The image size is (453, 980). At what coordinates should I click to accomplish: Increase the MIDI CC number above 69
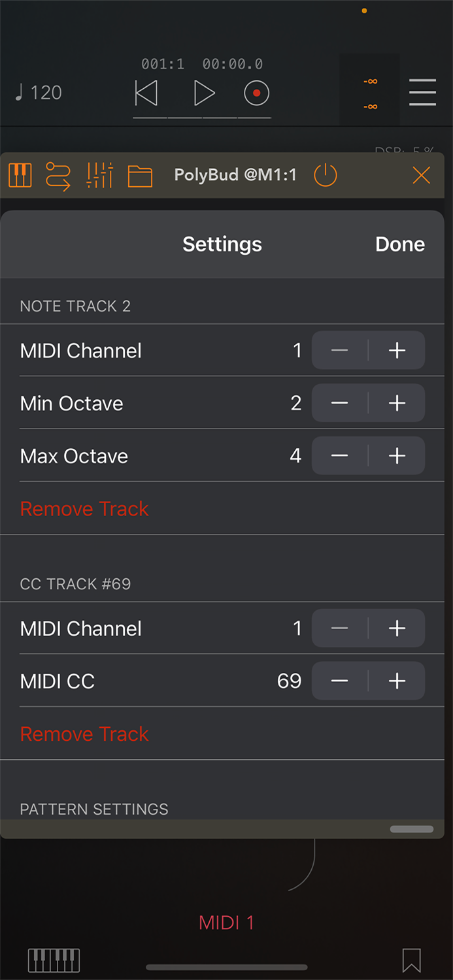point(396,681)
